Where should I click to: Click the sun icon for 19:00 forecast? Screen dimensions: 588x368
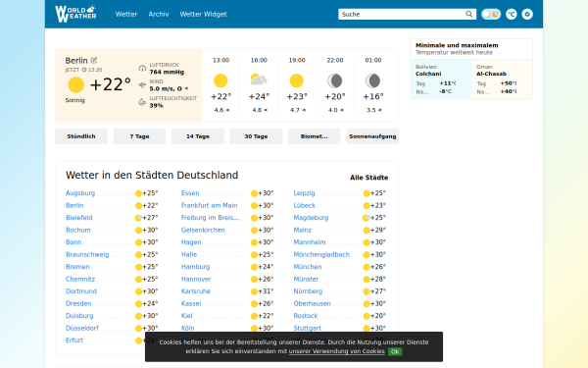pyautogui.click(x=297, y=80)
